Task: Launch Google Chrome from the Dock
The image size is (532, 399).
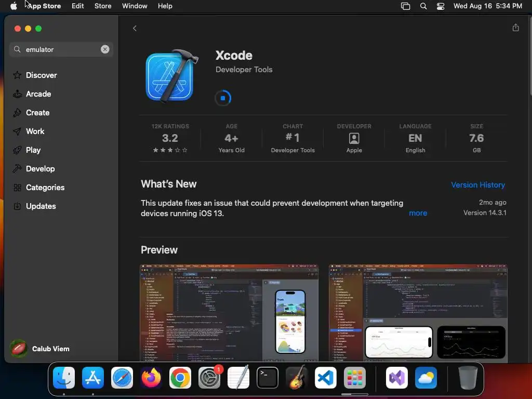Action: pos(180,378)
